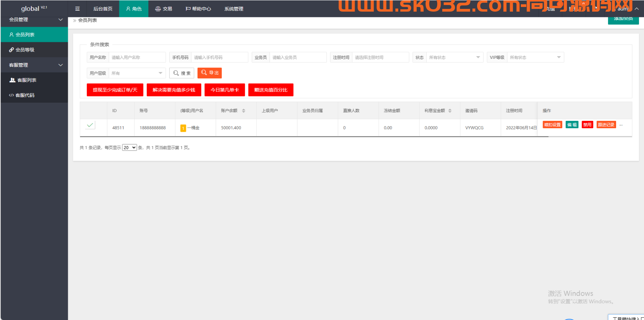
Task: Click 跟进记录 for user 48511
Action: pos(606,125)
